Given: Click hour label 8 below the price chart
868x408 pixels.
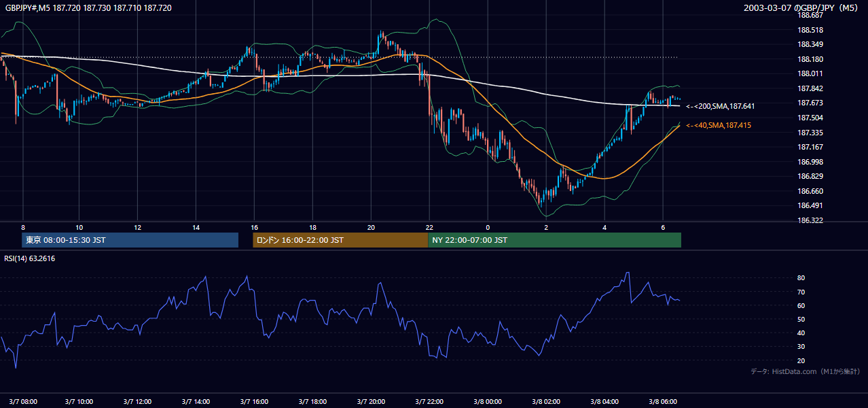Looking at the screenshot, I should (23, 227).
